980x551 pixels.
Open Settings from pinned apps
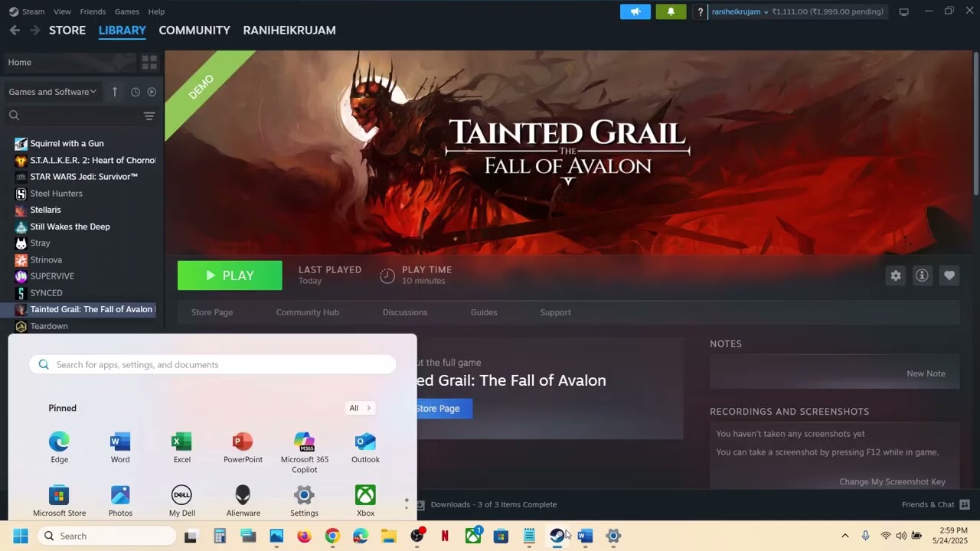pos(304,501)
